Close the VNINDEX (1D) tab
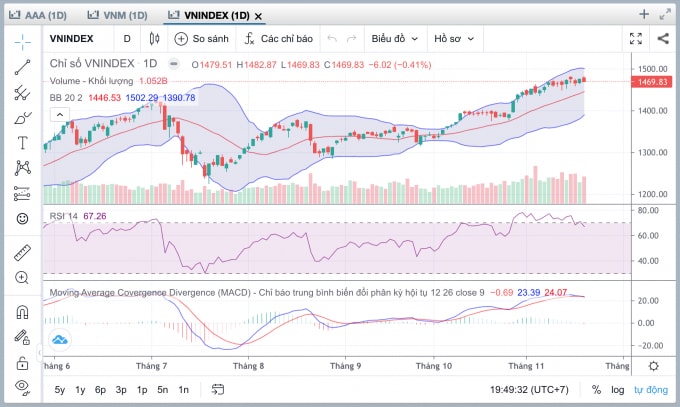Viewport: 680px width, 407px height. pos(258,16)
